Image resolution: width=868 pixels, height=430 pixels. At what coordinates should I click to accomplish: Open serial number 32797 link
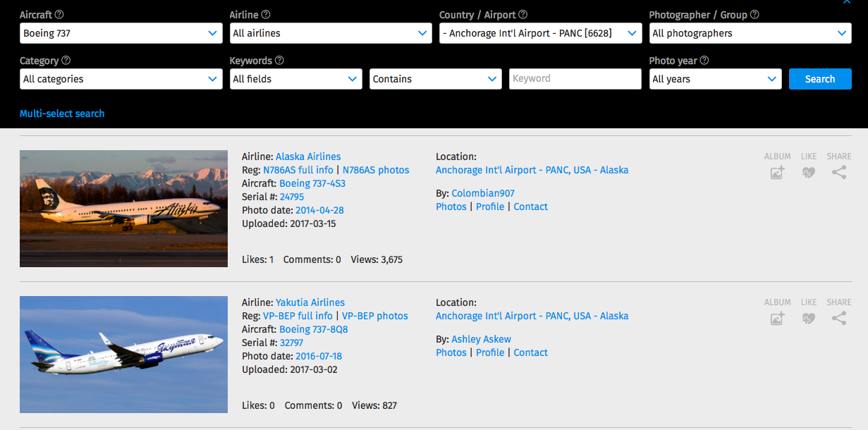pyautogui.click(x=292, y=343)
